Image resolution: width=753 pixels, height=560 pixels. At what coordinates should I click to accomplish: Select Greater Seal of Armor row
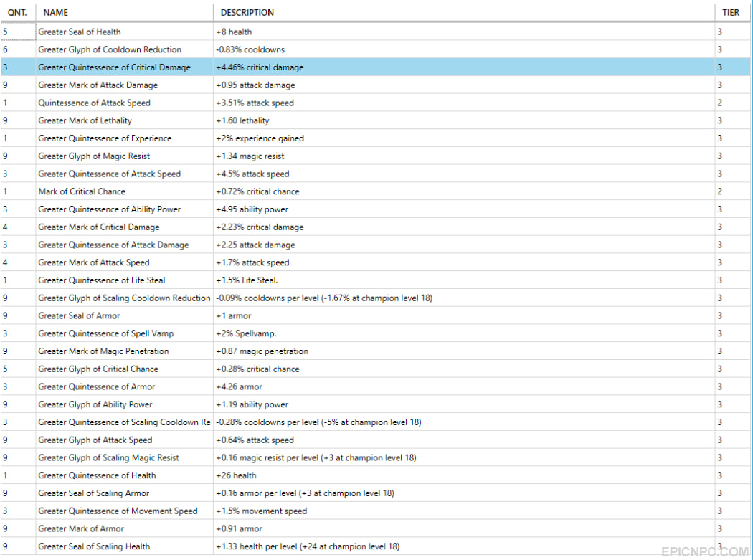tap(375, 315)
